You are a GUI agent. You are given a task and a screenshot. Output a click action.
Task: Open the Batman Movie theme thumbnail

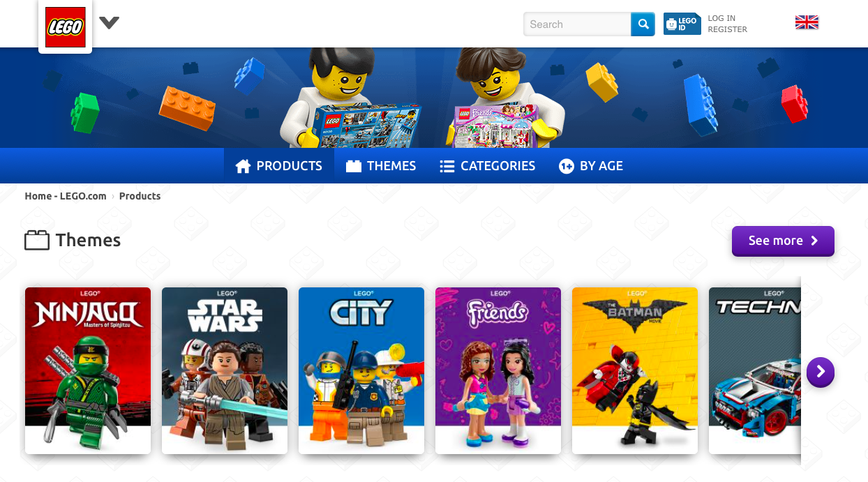[635, 370]
